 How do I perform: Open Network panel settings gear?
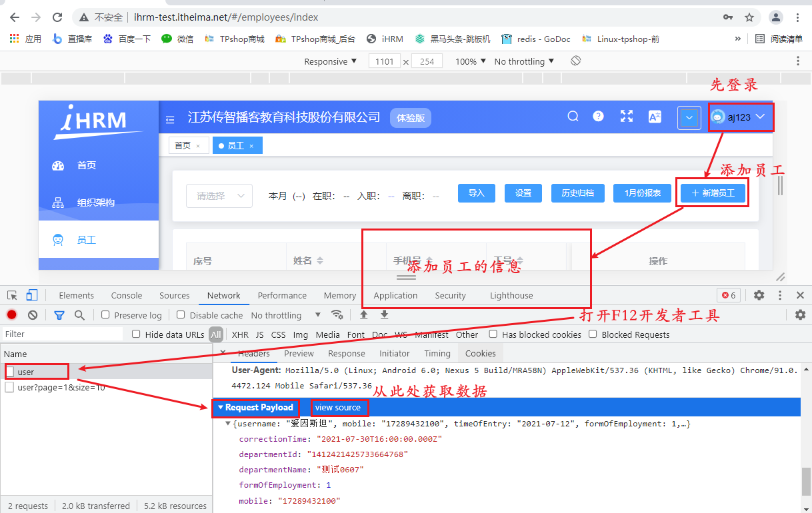click(x=801, y=315)
